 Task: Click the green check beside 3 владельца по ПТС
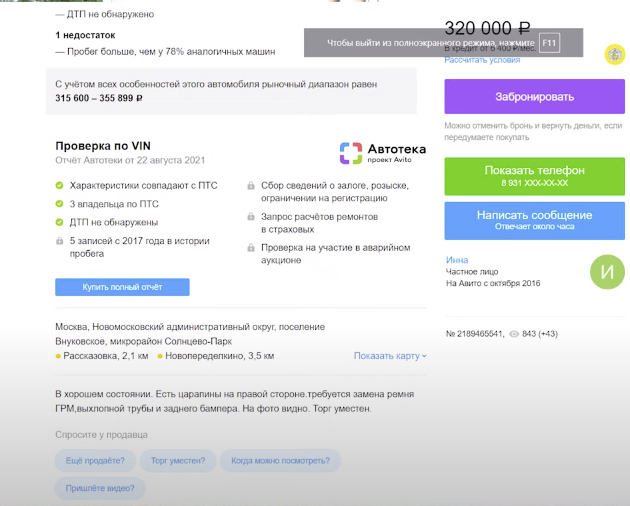click(59, 204)
